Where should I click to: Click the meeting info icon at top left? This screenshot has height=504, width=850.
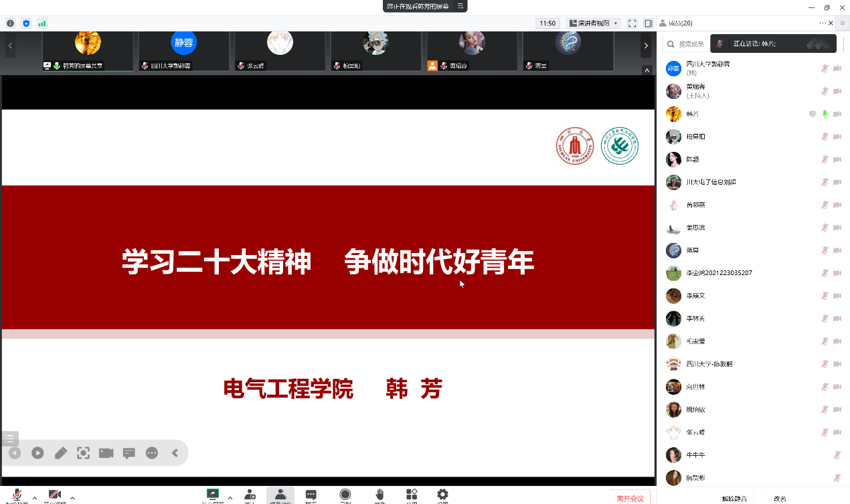coord(10,23)
